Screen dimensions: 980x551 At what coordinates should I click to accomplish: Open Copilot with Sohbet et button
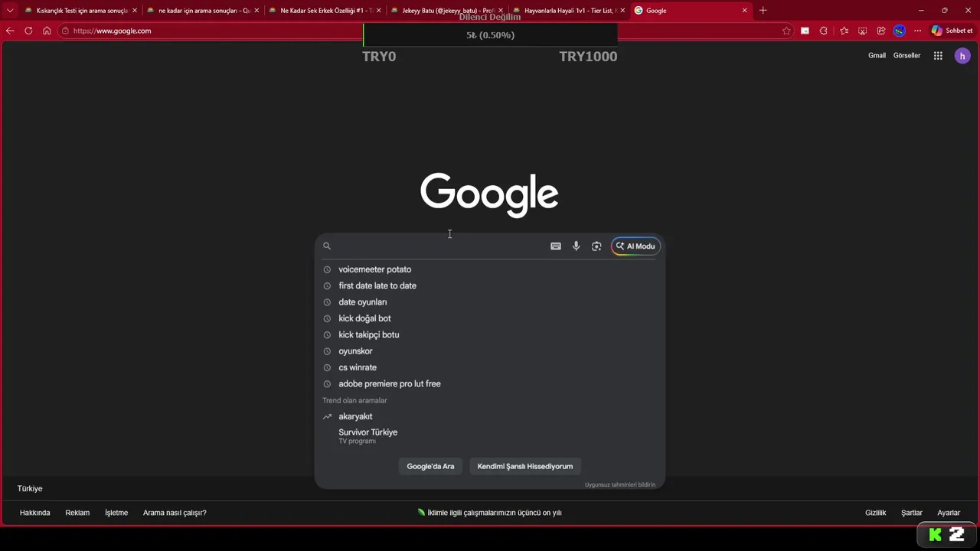click(952, 31)
